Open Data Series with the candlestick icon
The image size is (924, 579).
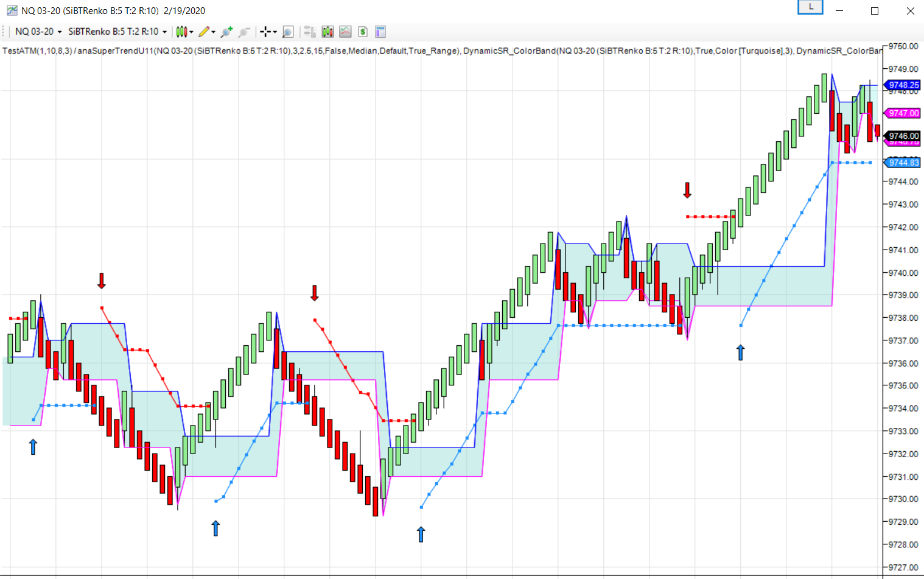tap(327, 32)
